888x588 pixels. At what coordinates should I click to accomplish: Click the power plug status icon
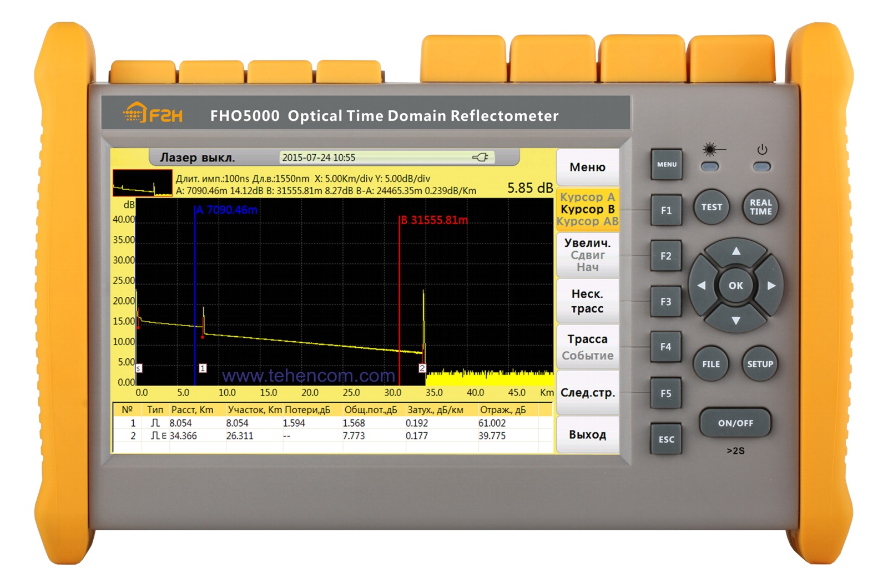[x=481, y=158]
